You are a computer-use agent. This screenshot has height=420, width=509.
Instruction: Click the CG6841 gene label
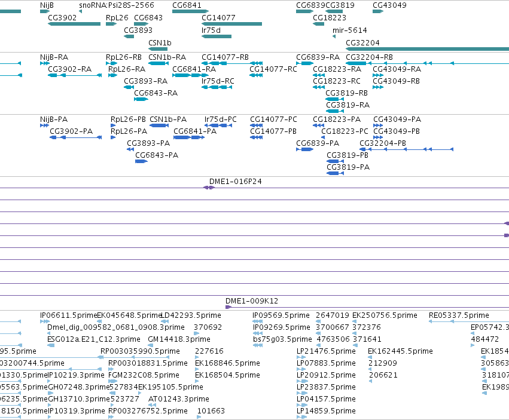coord(187,5)
